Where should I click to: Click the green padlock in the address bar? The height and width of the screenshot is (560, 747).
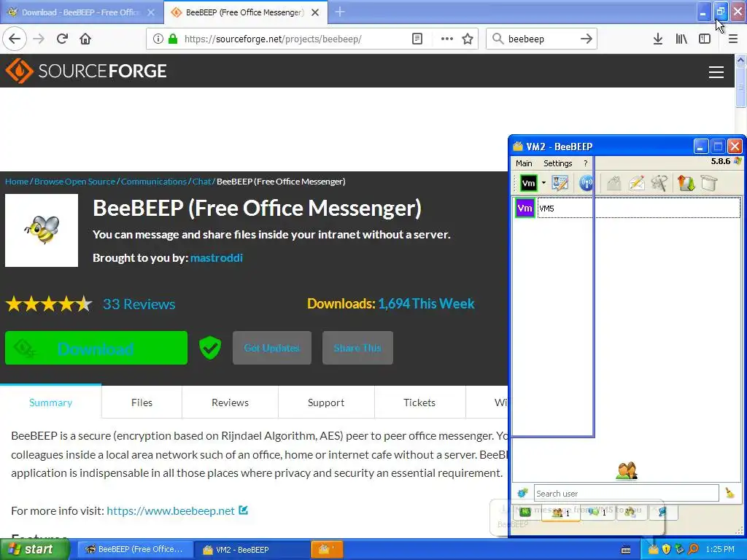point(173,39)
